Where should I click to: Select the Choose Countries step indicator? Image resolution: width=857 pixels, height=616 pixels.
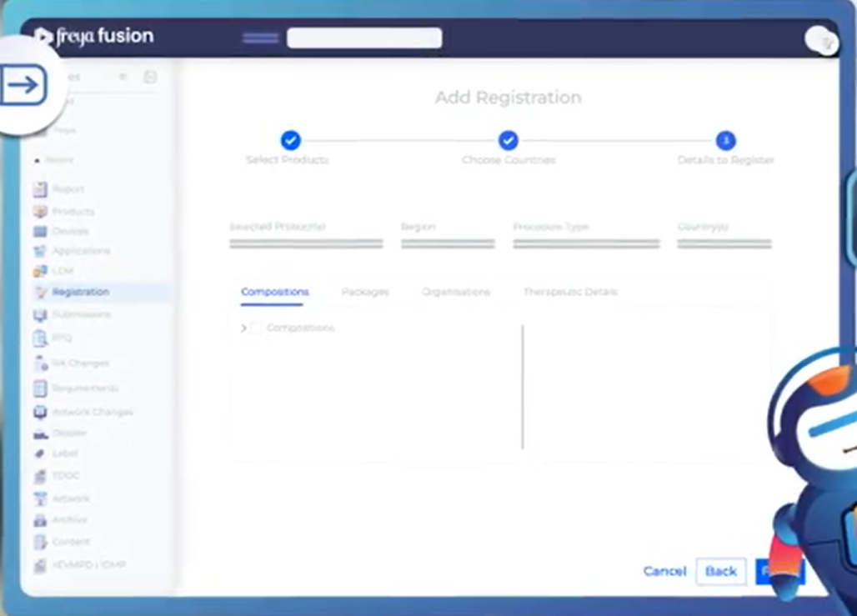click(509, 140)
